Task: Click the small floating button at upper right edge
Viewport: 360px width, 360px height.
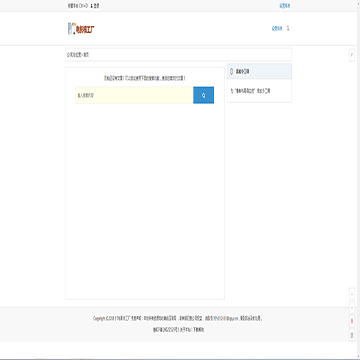Action: 352,55
